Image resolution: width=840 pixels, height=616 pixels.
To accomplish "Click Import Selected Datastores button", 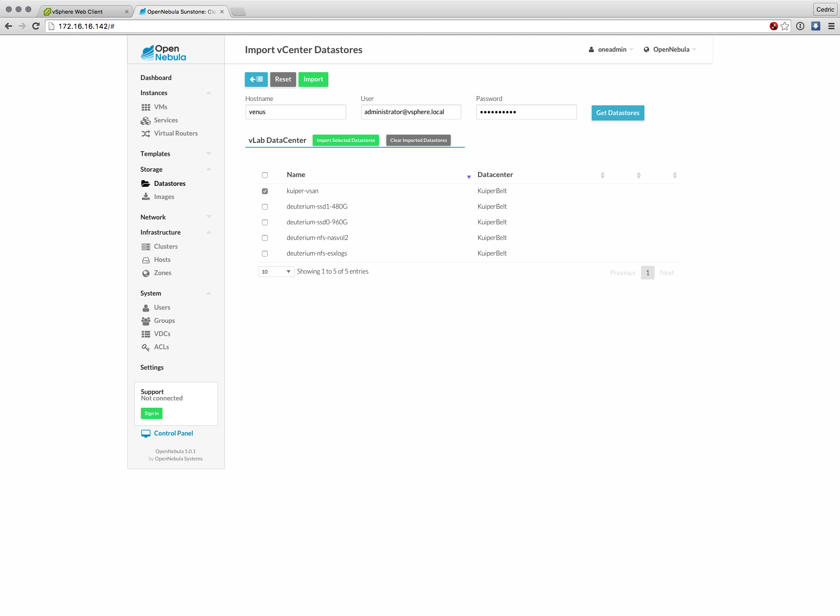I will click(345, 140).
